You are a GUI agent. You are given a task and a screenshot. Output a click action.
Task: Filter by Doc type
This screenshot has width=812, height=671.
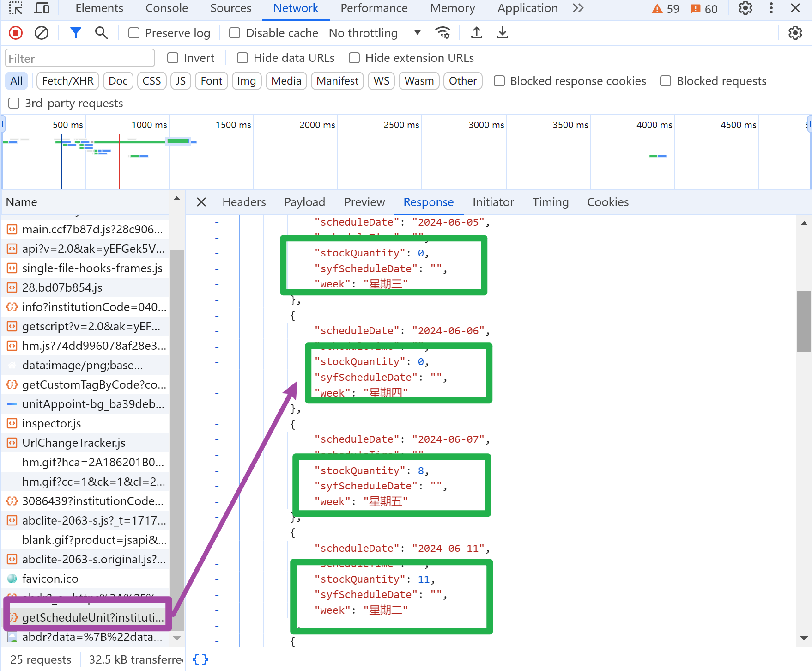pos(118,81)
